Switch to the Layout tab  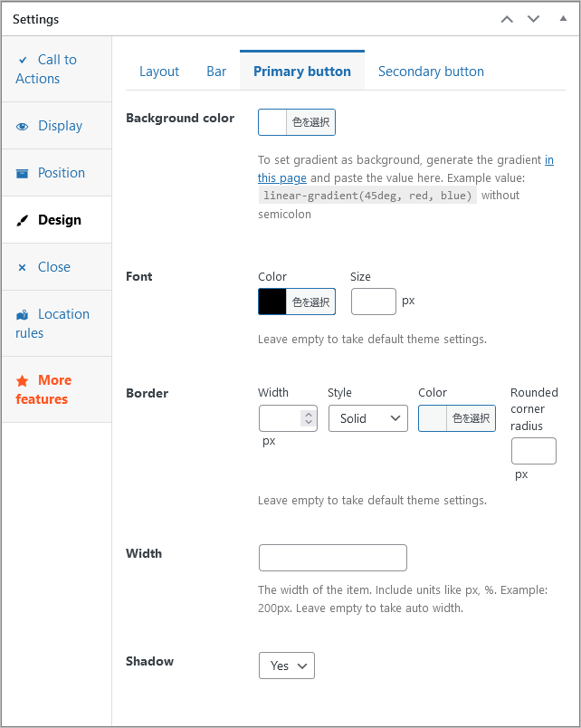[158, 72]
